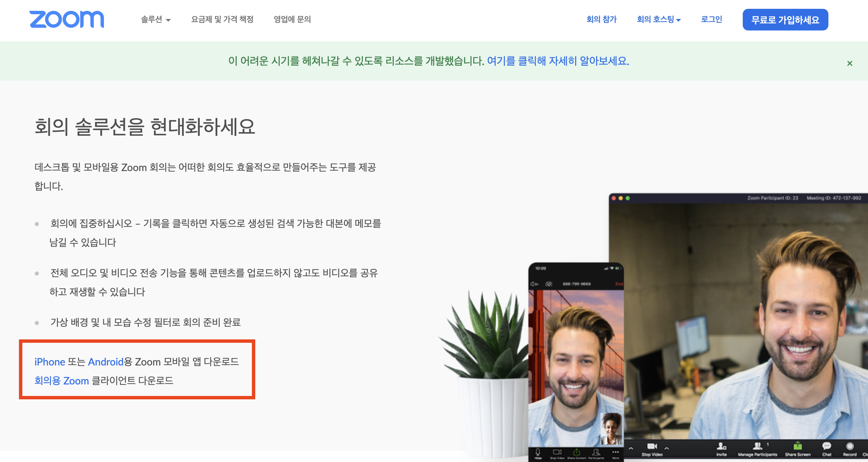The height and width of the screenshot is (462, 868).
Task: Click desktop mockup Stop Video camera icon
Action: tap(652, 446)
